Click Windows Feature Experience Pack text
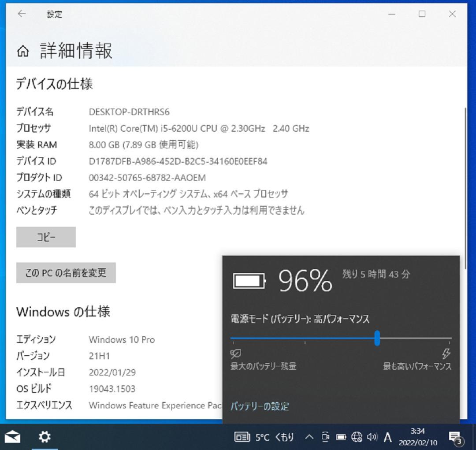 tap(155, 405)
